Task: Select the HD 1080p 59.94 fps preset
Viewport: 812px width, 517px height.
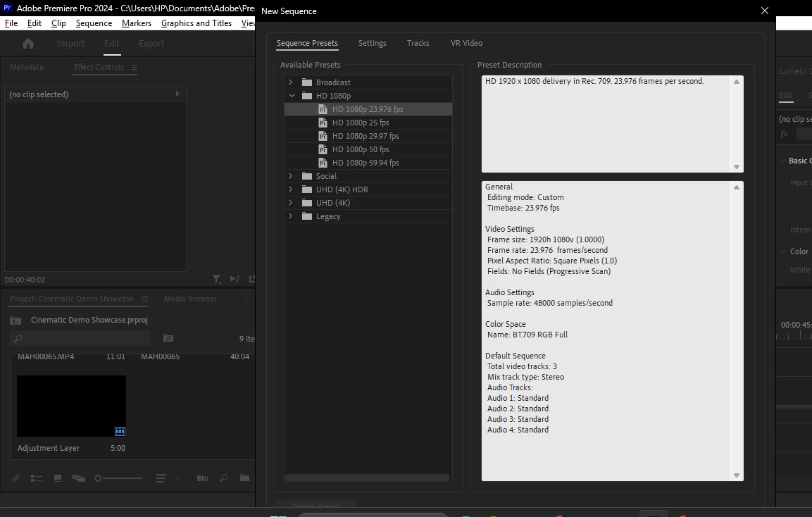Action: coord(368,163)
